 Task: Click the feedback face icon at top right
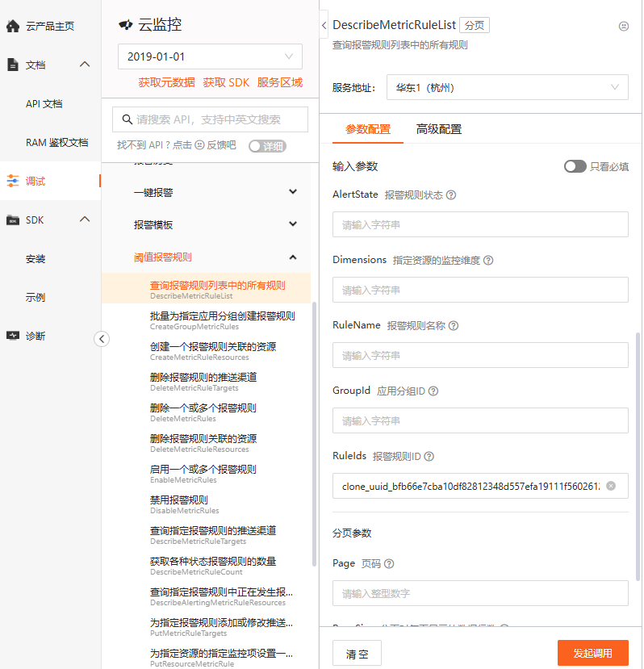tap(624, 26)
